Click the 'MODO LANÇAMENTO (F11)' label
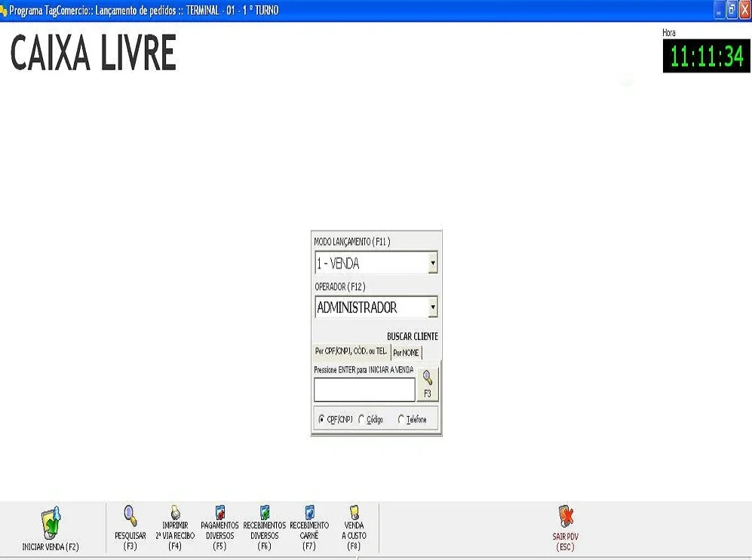Viewport: 752px width, 560px height. click(352, 241)
